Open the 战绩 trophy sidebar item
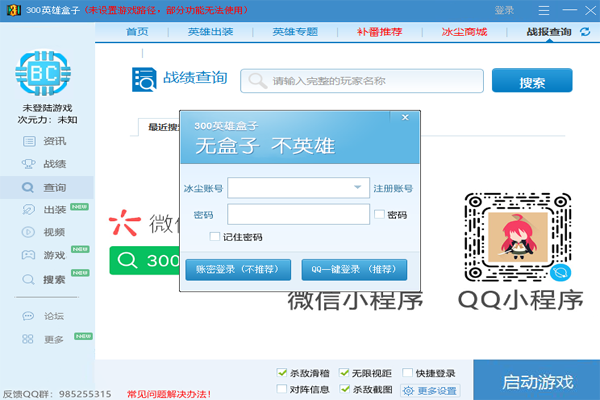Screen dimensions: 600x400 (44, 164)
